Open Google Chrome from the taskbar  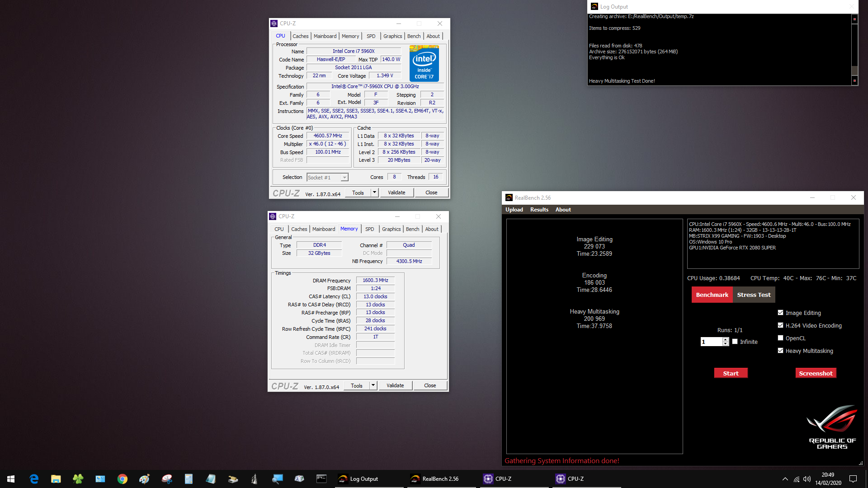(122, 479)
